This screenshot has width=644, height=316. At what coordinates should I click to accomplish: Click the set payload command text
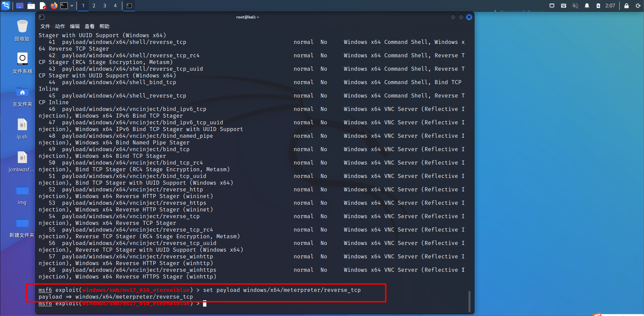point(282,290)
